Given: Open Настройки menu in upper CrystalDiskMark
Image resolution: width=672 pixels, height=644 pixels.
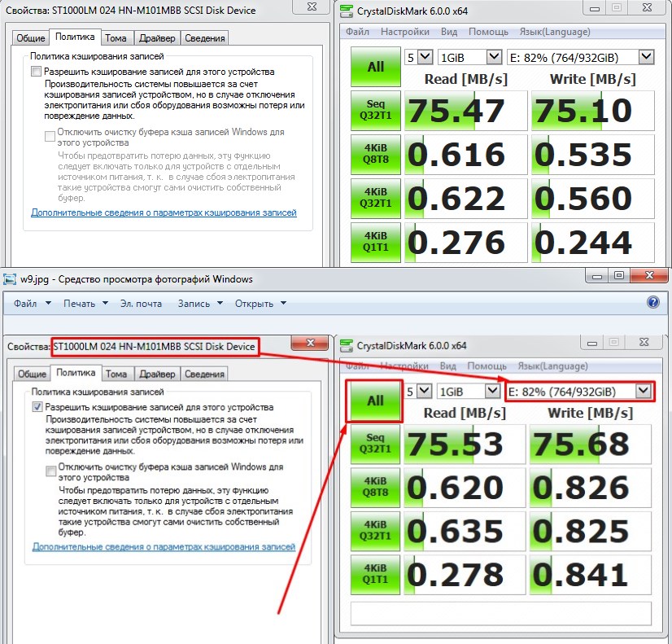Looking at the screenshot, I should [x=405, y=32].
